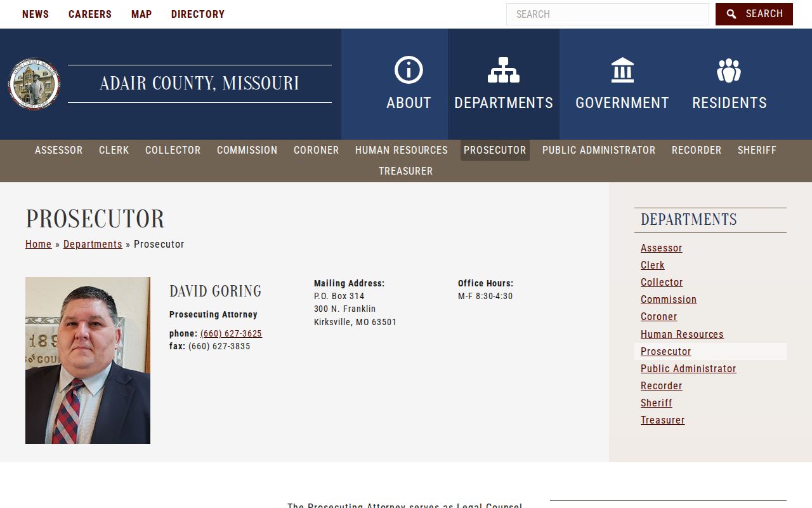Go to Sheriff in the brown subnav
Viewport: 812px width, 508px height.
coord(757,150)
